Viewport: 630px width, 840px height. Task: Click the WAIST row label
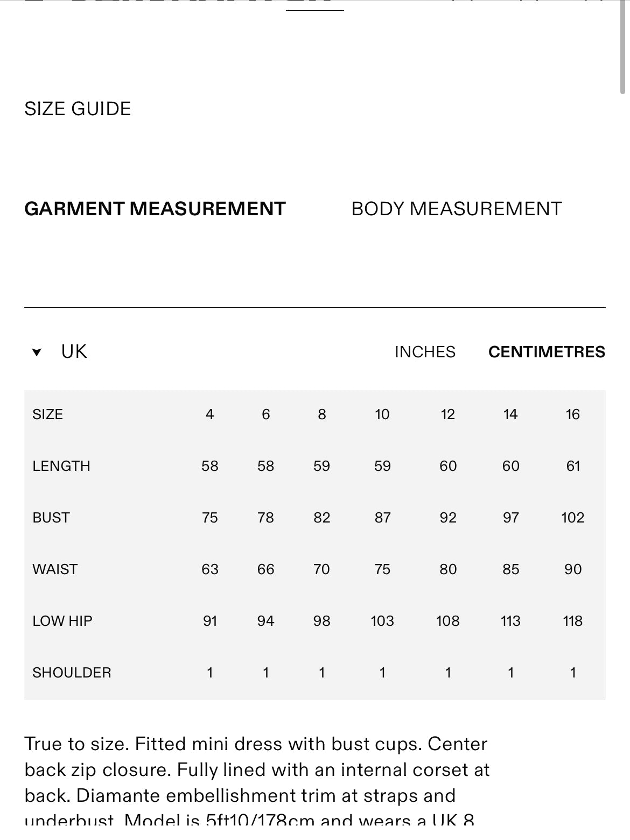[55, 569]
